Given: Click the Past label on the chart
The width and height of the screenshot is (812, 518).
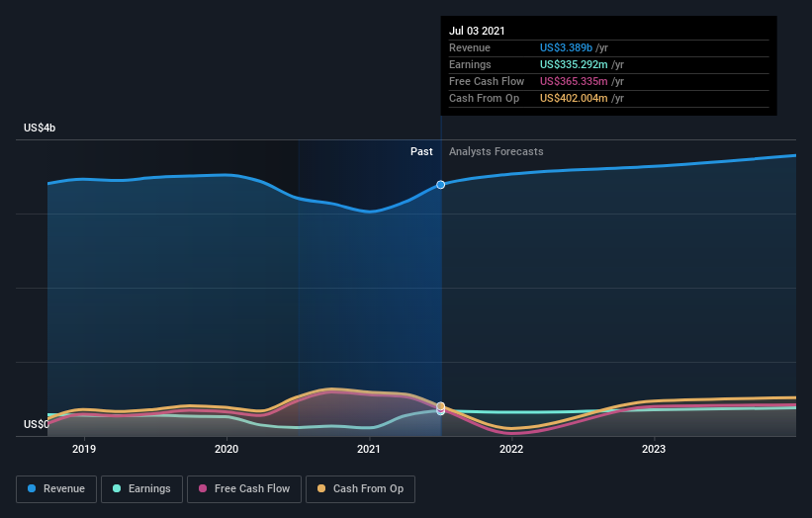Looking at the screenshot, I should tap(421, 151).
